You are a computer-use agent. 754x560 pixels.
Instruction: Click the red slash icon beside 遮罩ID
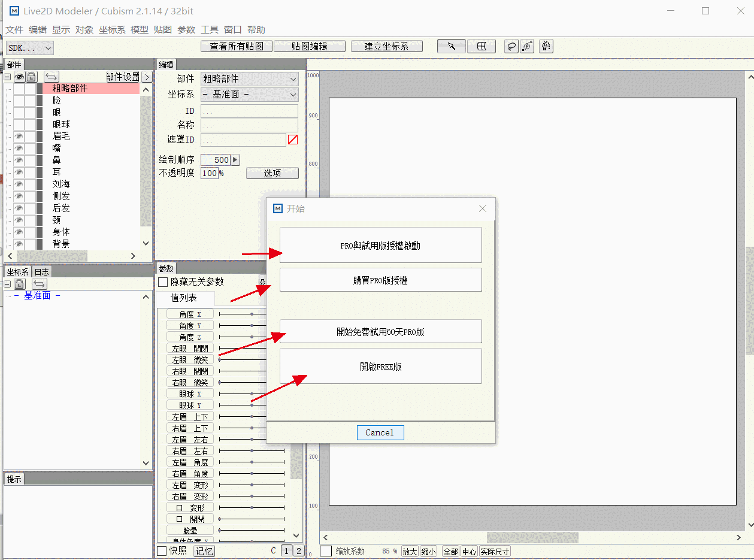(x=293, y=140)
